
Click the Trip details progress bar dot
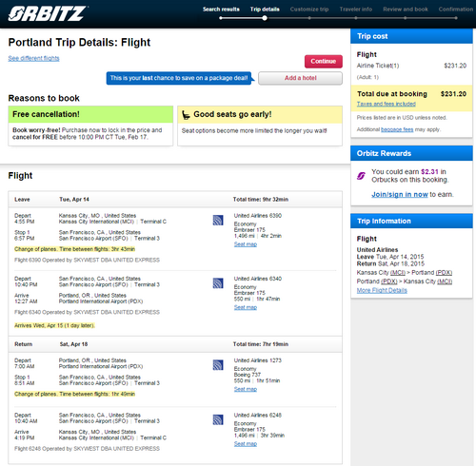pyautogui.click(x=265, y=18)
